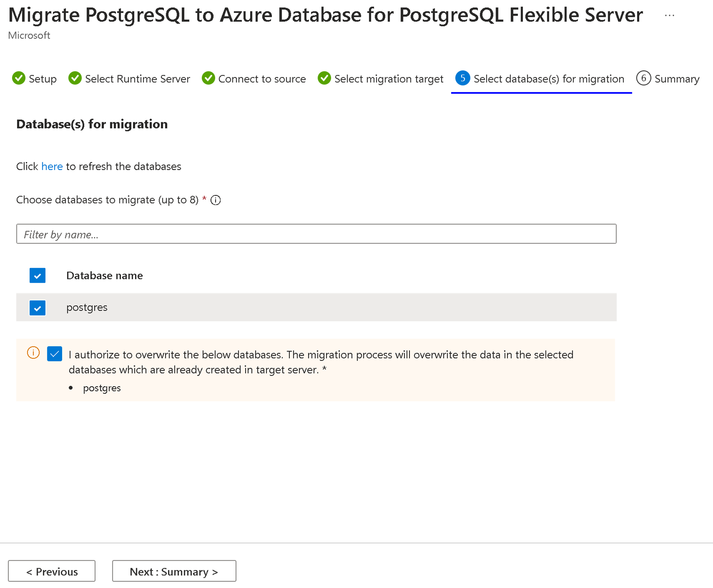
Task: Click the Setup completed step icon
Action: 17,79
